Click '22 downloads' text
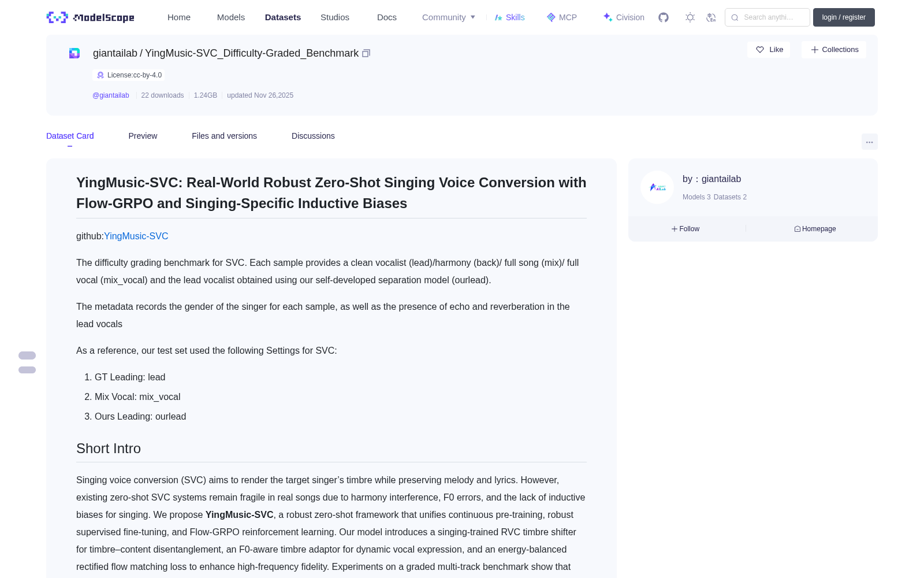The height and width of the screenshot is (578, 924). (x=162, y=95)
